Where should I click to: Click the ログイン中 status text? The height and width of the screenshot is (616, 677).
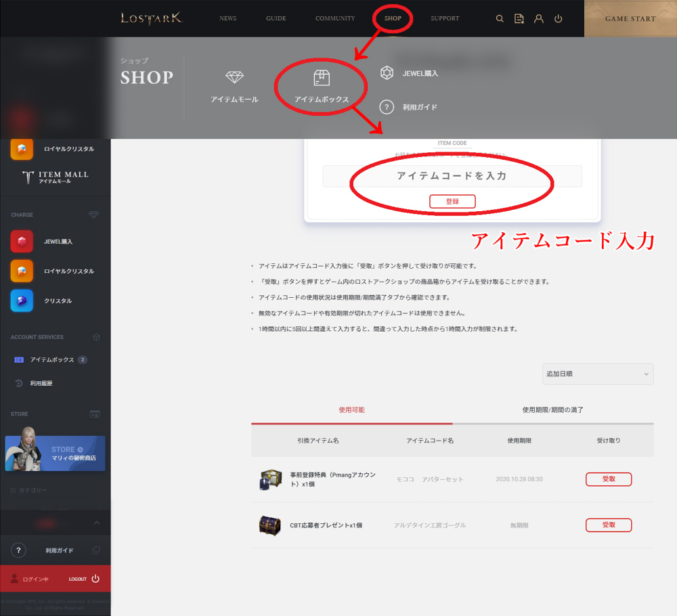click(x=35, y=579)
